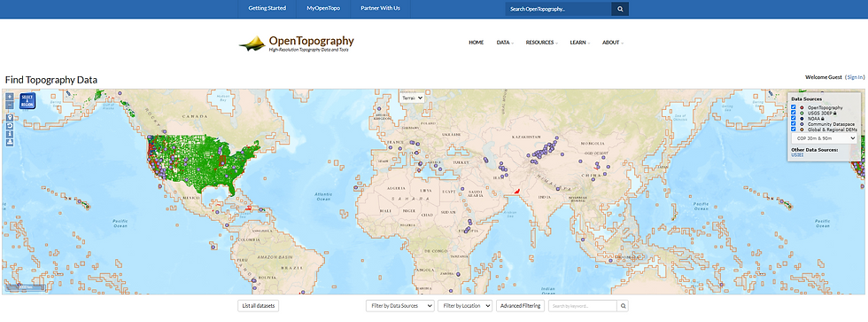Screen dimensions: 868x322
Task: Click the keyword search magnifier icon
Action: (x=623, y=306)
